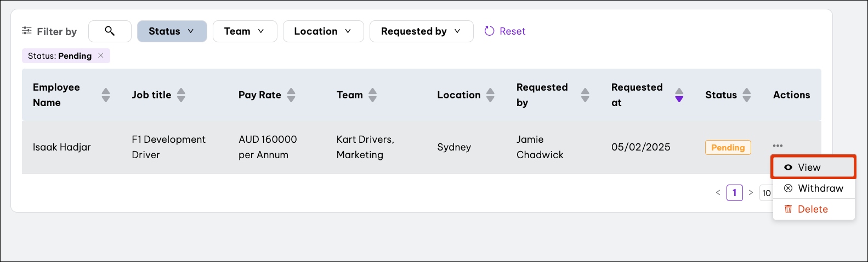Click the magnifying glass search icon
Image resolution: width=868 pixels, height=262 pixels.
(x=110, y=31)
